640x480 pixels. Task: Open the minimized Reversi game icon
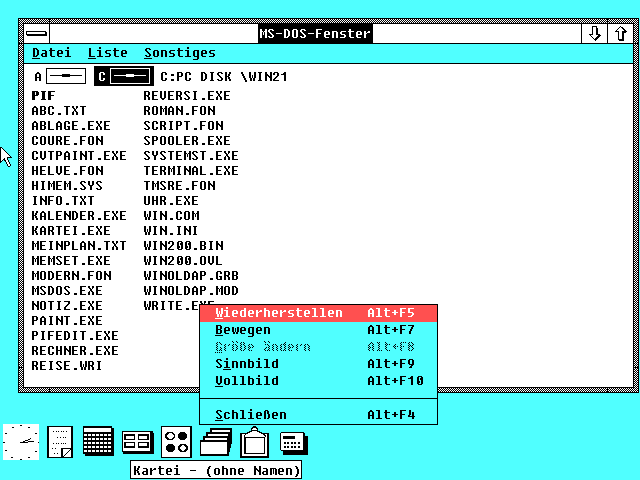pos(177,442)
